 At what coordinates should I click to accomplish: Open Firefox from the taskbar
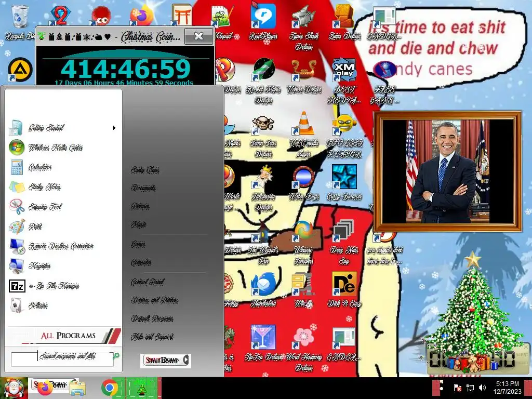click(x=45, y=388)
